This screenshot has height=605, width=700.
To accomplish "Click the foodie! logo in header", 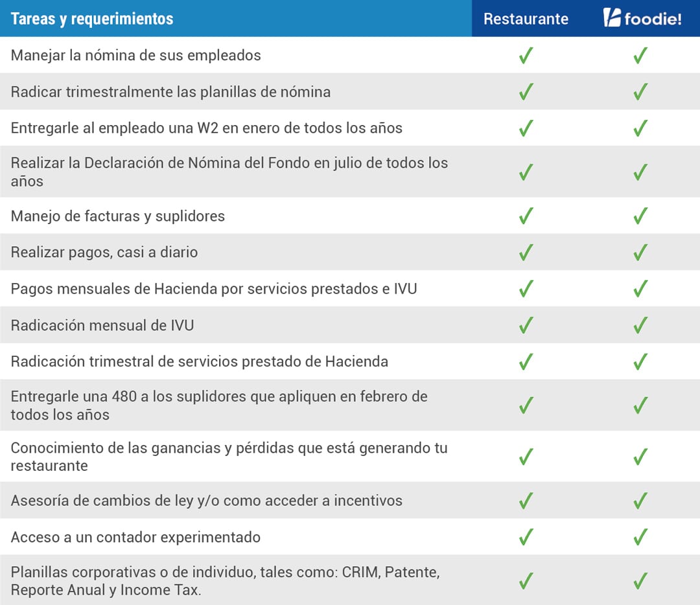I will click(642, 19).
